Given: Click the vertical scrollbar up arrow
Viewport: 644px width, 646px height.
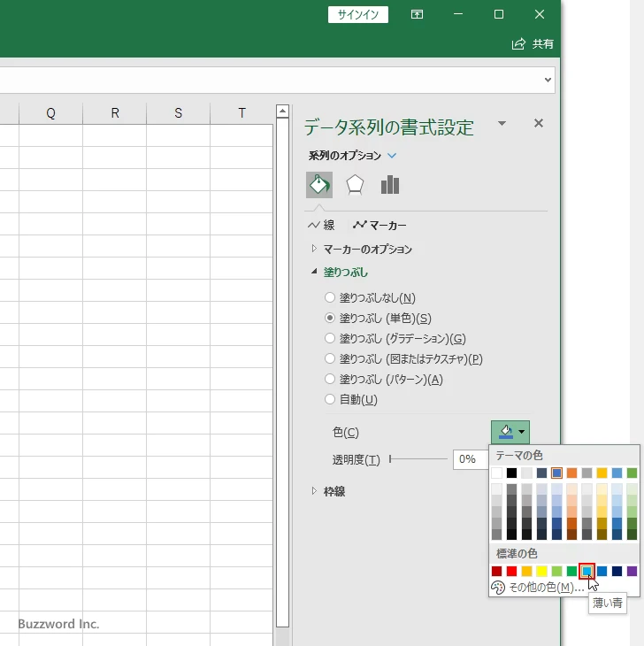Looking at the screenshot, I should (x=282, y=111).
